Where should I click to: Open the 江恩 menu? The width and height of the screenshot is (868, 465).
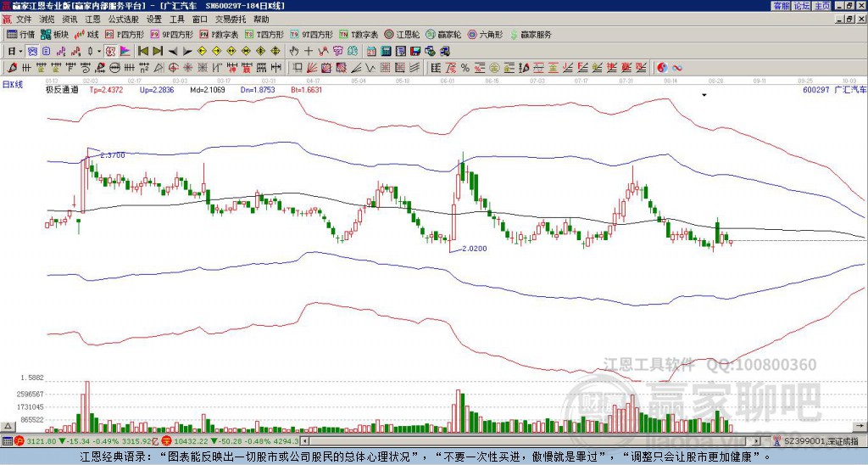93,20
